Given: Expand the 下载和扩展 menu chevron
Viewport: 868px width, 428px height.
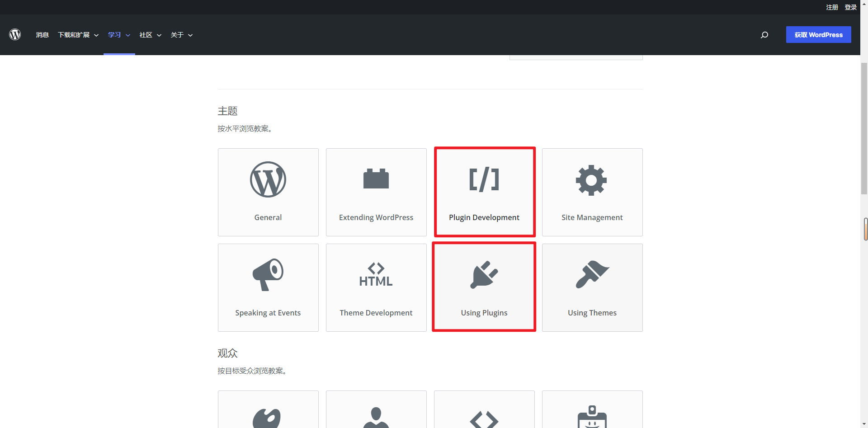Looking at the screenshot, I should click(x=96, y=35).
